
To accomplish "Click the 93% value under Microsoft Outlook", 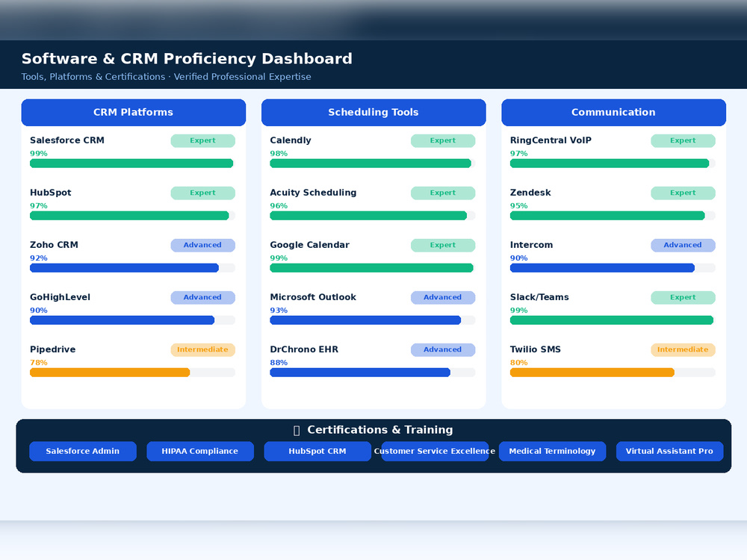I will tap(279, 311).
